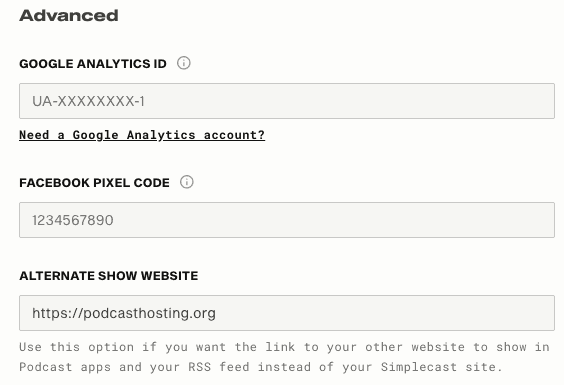Click the Advanced section heading
564x385 pixels.
click(69, 15)
